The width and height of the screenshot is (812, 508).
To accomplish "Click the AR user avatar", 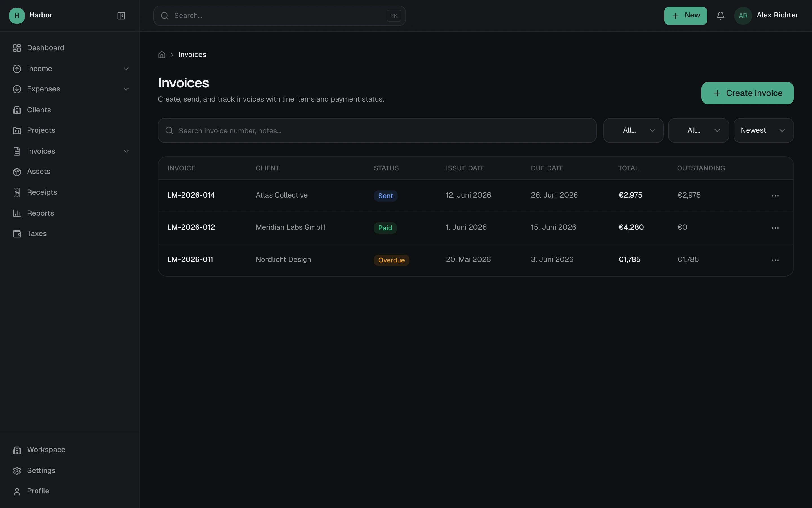I will coord(743,16).
